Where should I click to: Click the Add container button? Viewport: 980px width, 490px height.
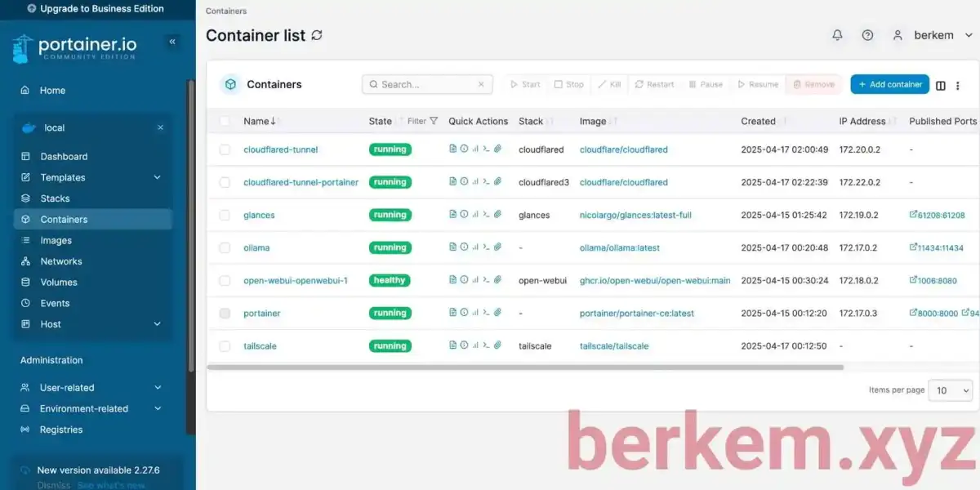coord(890,84)
